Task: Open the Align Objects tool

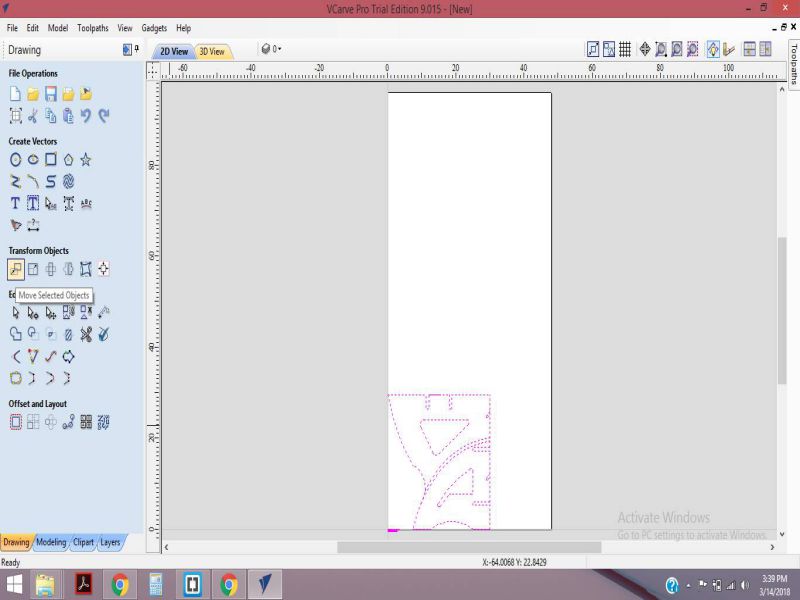Action: tap(104, 269)
